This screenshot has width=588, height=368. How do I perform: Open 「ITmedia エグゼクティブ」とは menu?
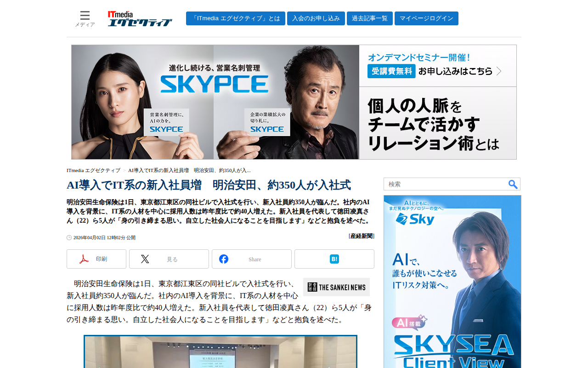[x=236, y=18]
